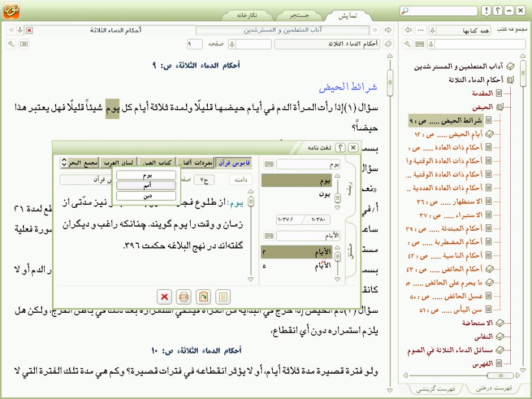Open the virtual keyboard icon in book list panel

coord(420,44)
